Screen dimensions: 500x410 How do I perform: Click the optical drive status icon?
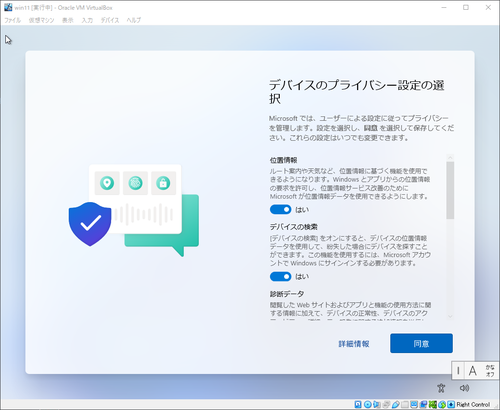tap(368, 405)
